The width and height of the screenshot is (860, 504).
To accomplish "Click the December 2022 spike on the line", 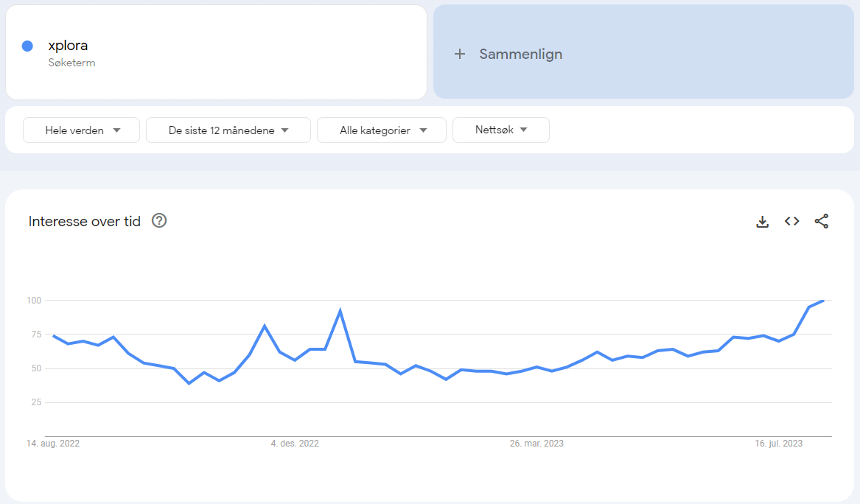I will [x=340, y=310].
